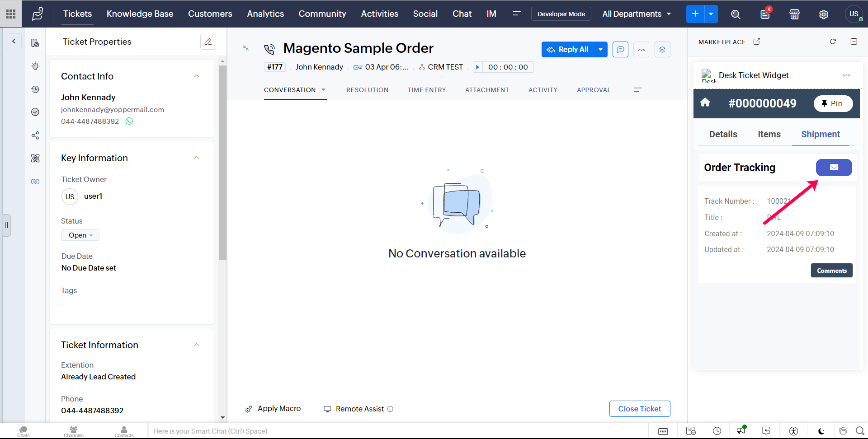Select the Items tab in widget

[x=769, y=134]
